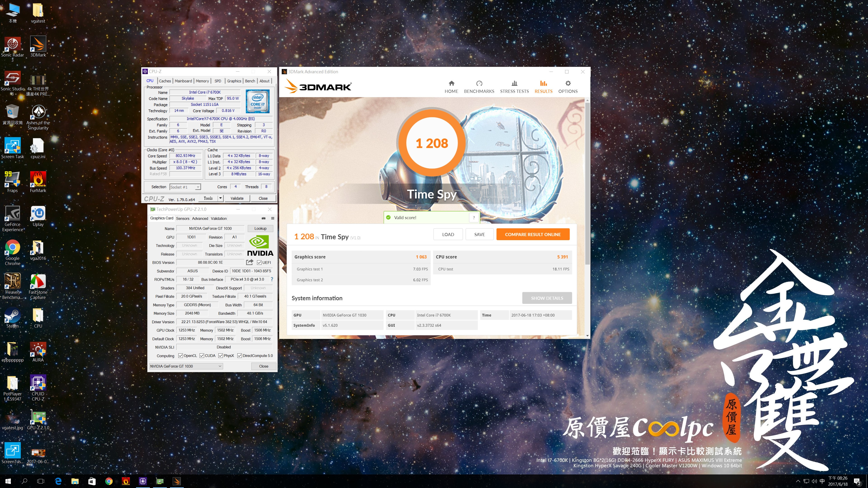This screenshot has height=488, width=868.
Task: Open 3DMark OPTIONS section
Action: pyautogui.click(x=568, y=87)
